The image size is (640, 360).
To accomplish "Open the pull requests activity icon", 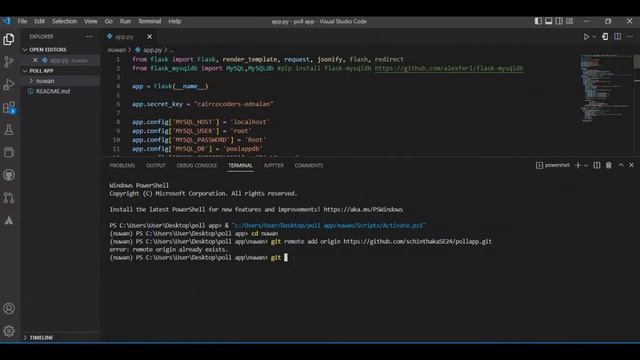I will coord(9,198).
